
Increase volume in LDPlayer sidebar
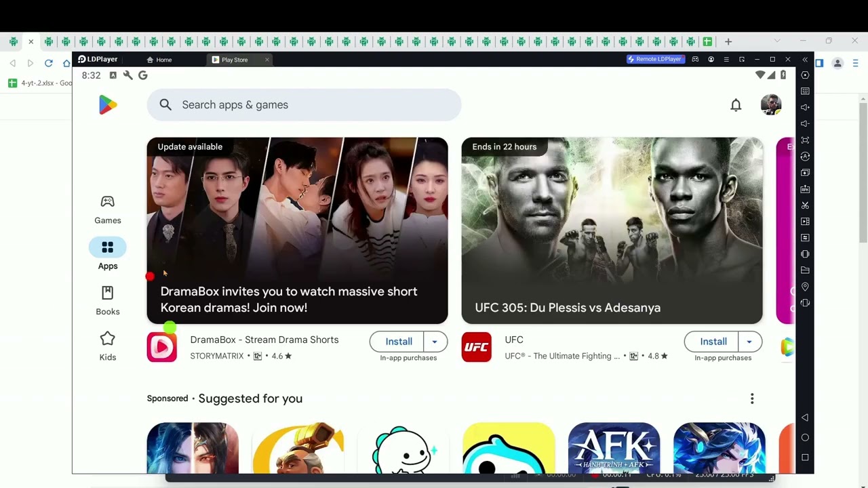805,108
